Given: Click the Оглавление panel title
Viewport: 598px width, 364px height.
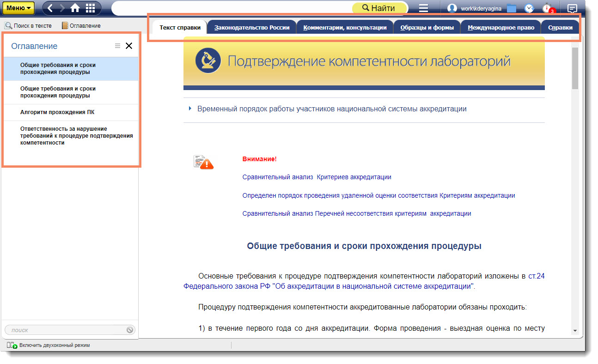Looking at the screenshot, I should click(x=34, y=46).
